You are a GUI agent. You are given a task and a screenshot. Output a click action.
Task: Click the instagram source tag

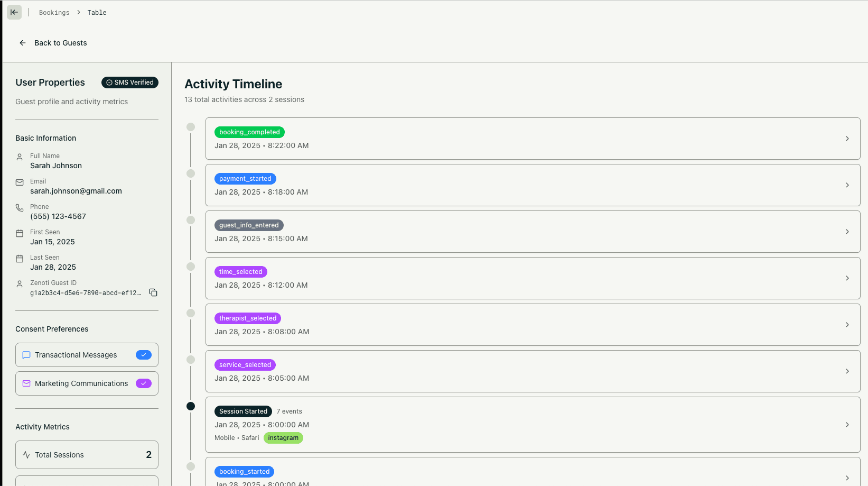tap(283, 438)
